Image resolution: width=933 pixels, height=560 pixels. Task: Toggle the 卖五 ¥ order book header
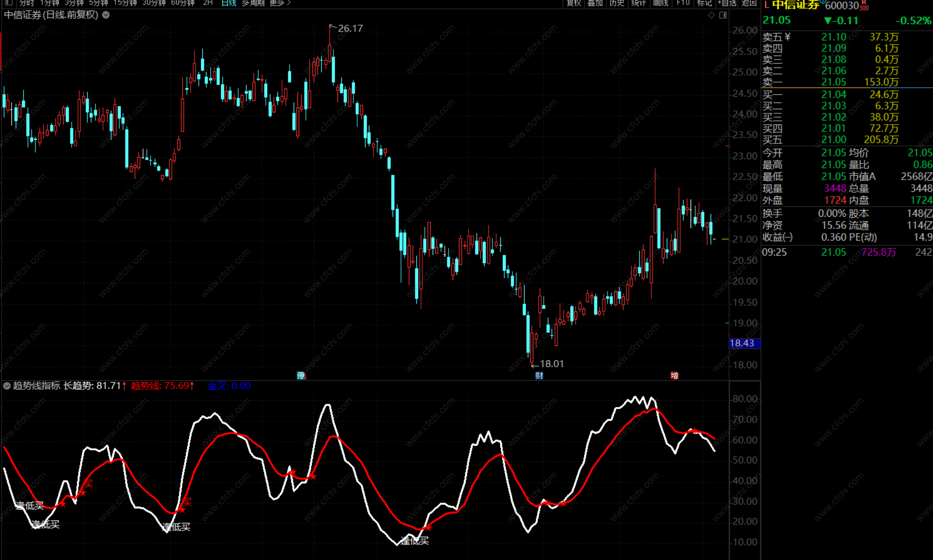point(776,37)
